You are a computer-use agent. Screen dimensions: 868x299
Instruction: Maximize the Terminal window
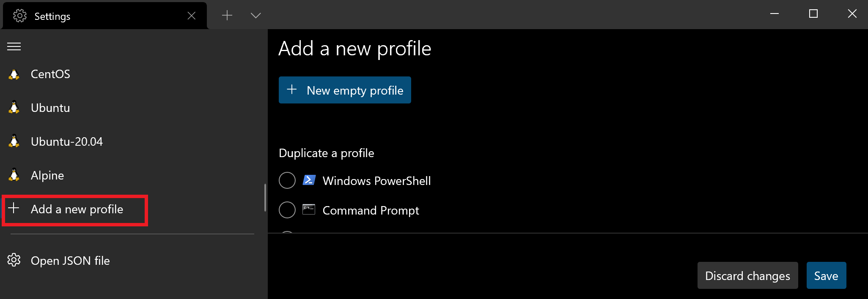coord(813,14)
